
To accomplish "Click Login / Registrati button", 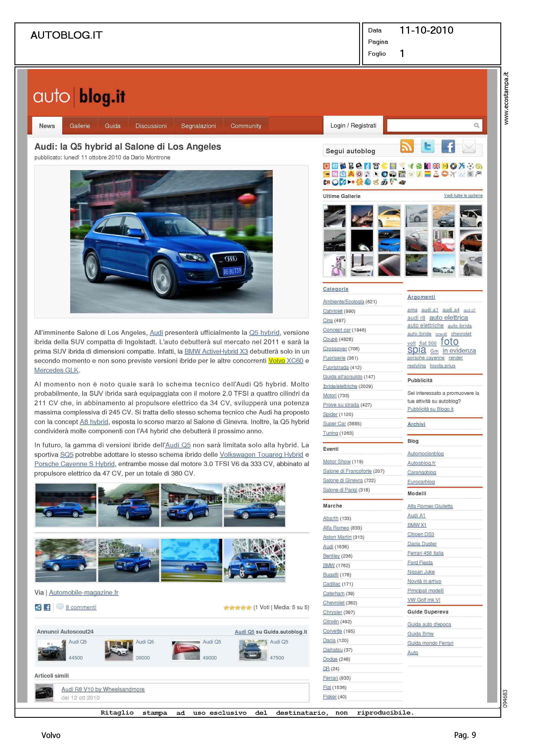I will (x=353, y=125).
